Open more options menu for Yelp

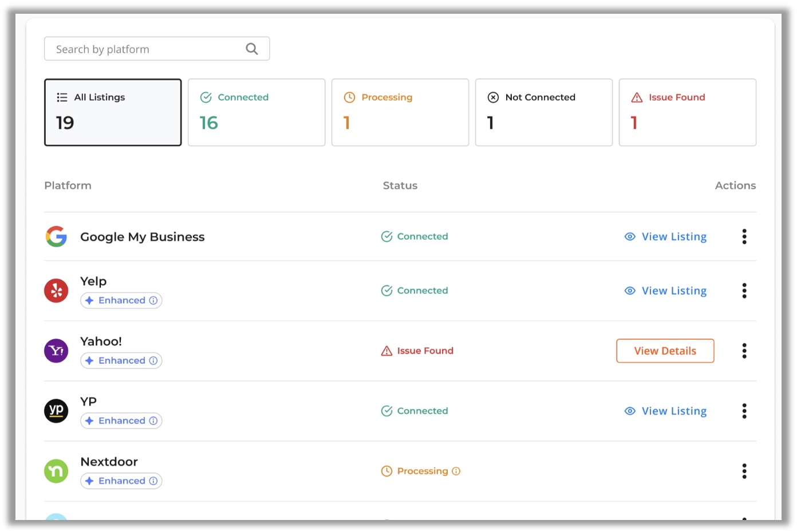[744, 291]
